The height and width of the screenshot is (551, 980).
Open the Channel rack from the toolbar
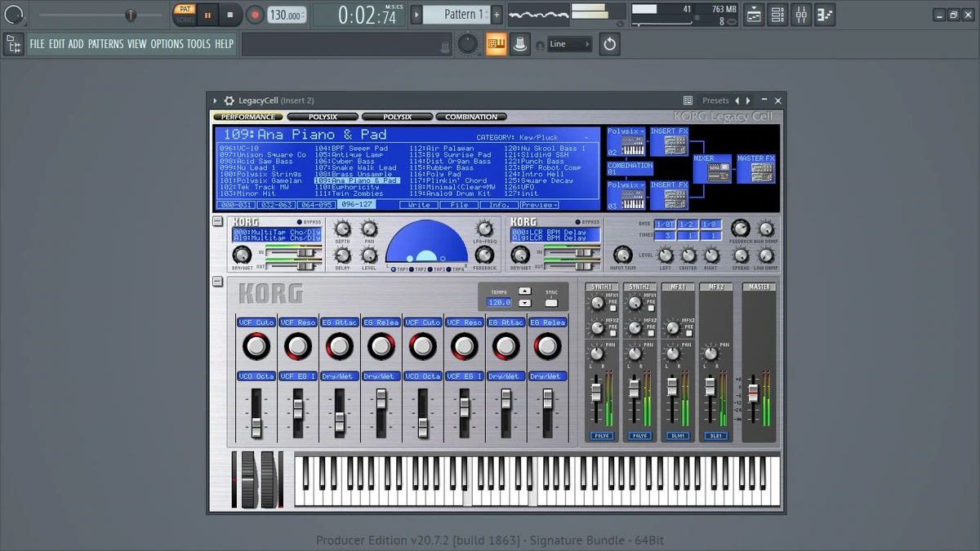[x=777, y=15]
